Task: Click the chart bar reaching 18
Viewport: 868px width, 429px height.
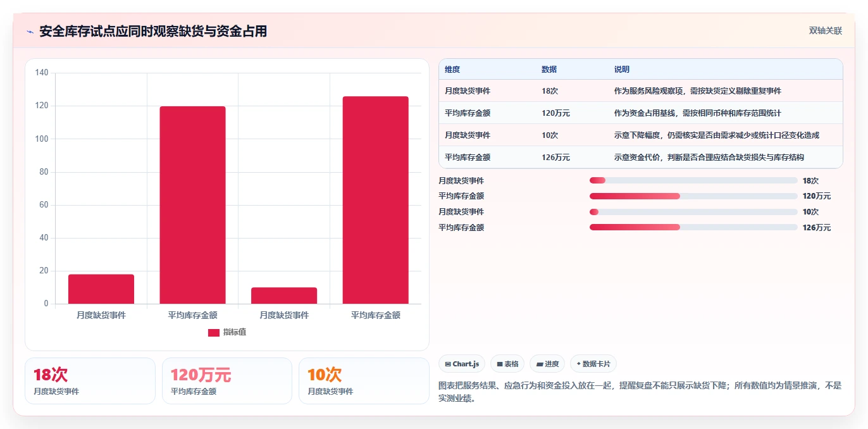Action: (x=101, y=289)
